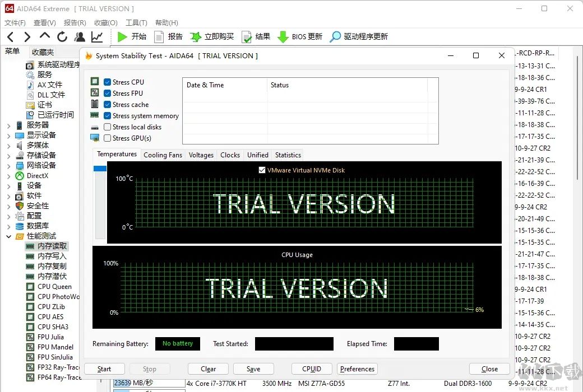Collapse the 性能测试 benchmark tree node
583x392 pixels.
8,236
